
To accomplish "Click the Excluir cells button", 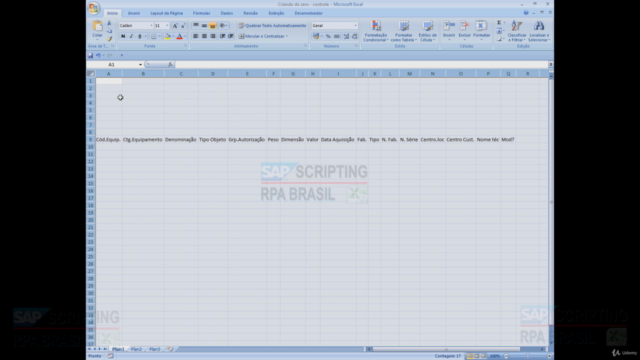I will 464,31.
